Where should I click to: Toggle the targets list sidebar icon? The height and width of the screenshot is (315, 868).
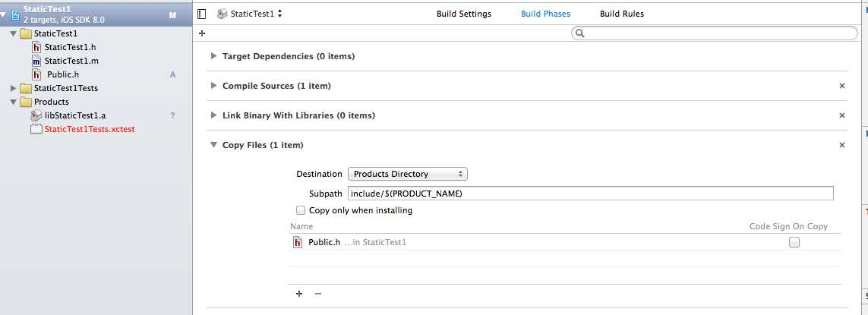(201, 14)
